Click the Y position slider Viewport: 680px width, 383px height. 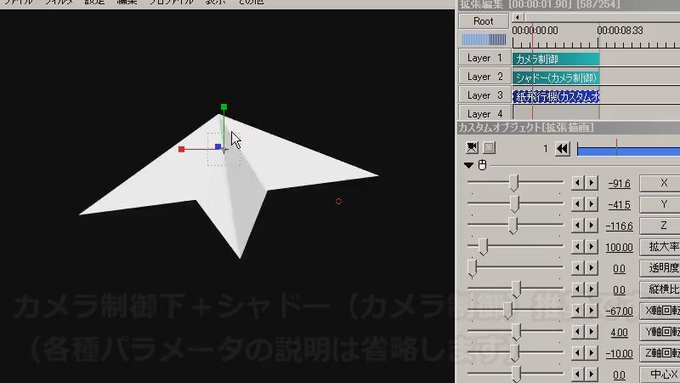[515, 204]
